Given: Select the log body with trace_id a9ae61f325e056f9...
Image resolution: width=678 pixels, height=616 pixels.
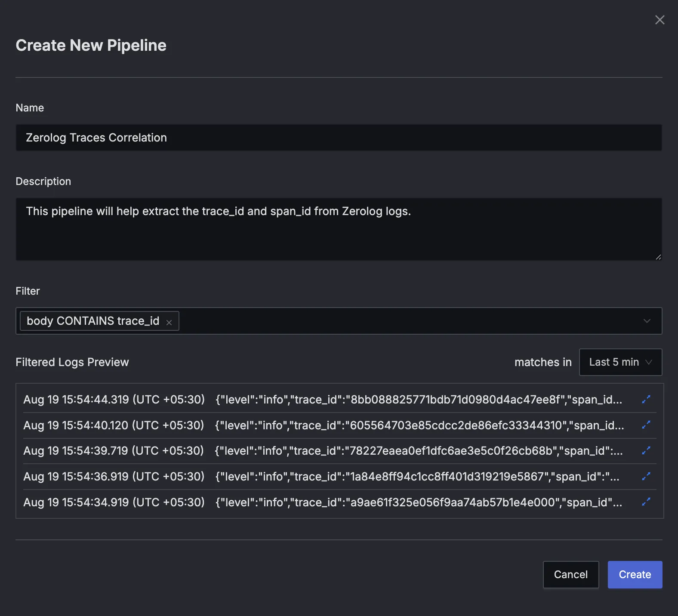Looking at the screenshot, I should 419,502.
